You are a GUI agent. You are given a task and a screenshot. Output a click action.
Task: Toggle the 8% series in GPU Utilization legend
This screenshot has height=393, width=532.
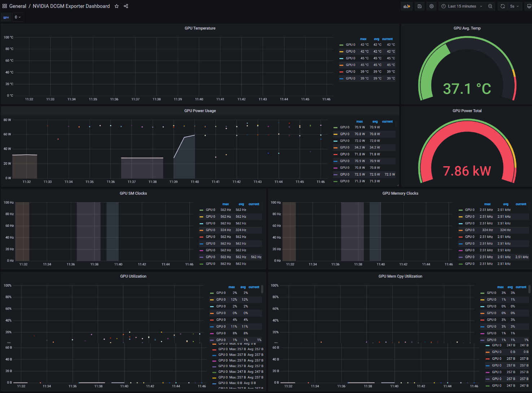point(221,333)
